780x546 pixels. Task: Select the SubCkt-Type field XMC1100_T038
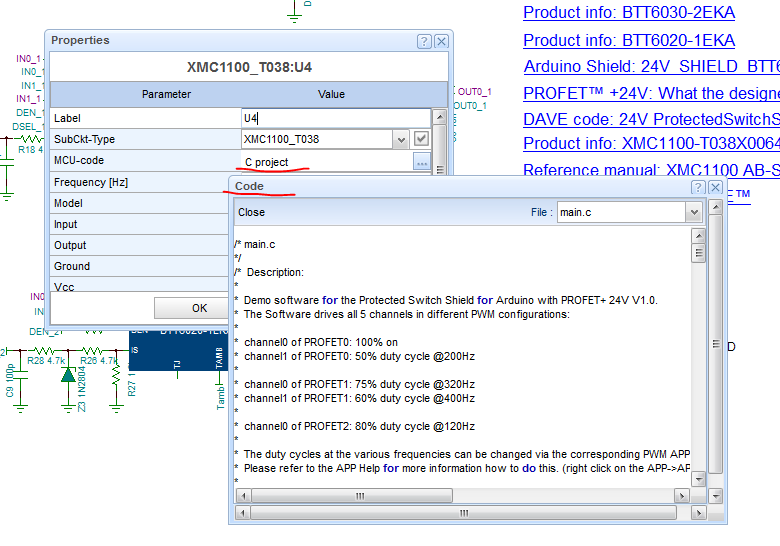click(x=317, y=139)
